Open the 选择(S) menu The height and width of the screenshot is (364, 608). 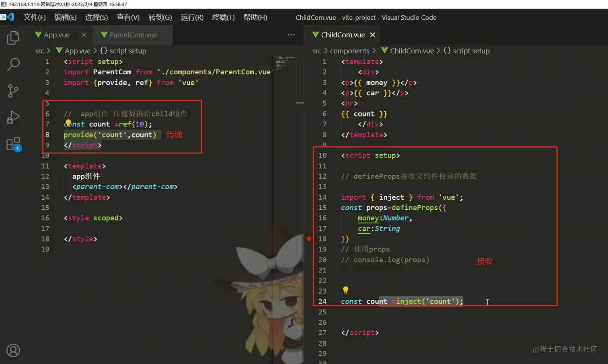click(x=97, y=17)
